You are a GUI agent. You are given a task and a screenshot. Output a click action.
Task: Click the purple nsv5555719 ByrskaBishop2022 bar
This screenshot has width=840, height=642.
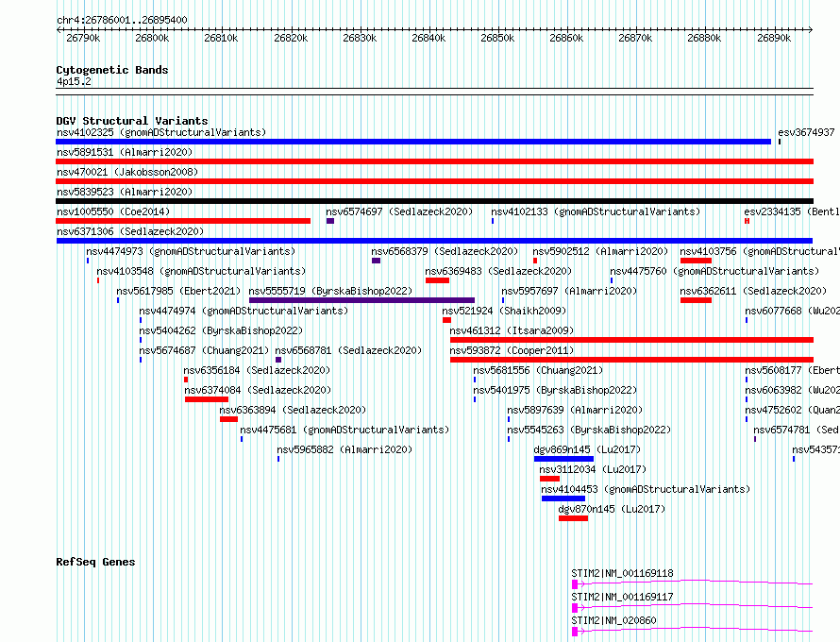click(x=361, y=300)
